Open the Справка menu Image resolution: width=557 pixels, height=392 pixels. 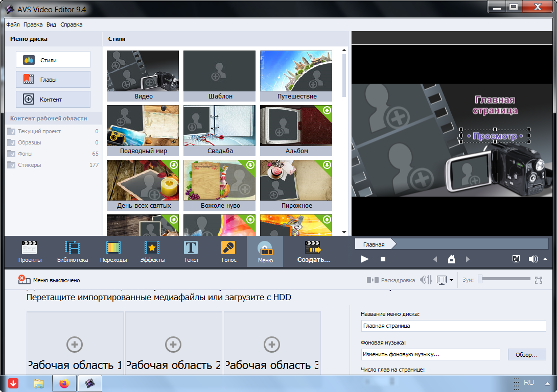[71, 24]
